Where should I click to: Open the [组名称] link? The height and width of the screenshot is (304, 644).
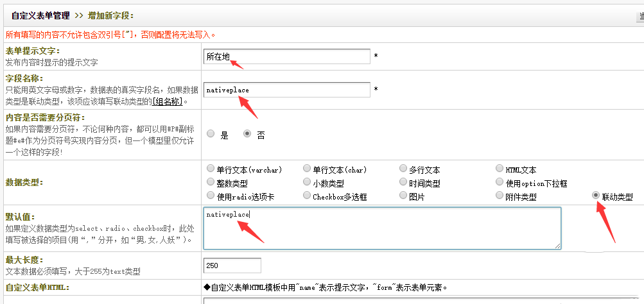click(x=167, y=101)
